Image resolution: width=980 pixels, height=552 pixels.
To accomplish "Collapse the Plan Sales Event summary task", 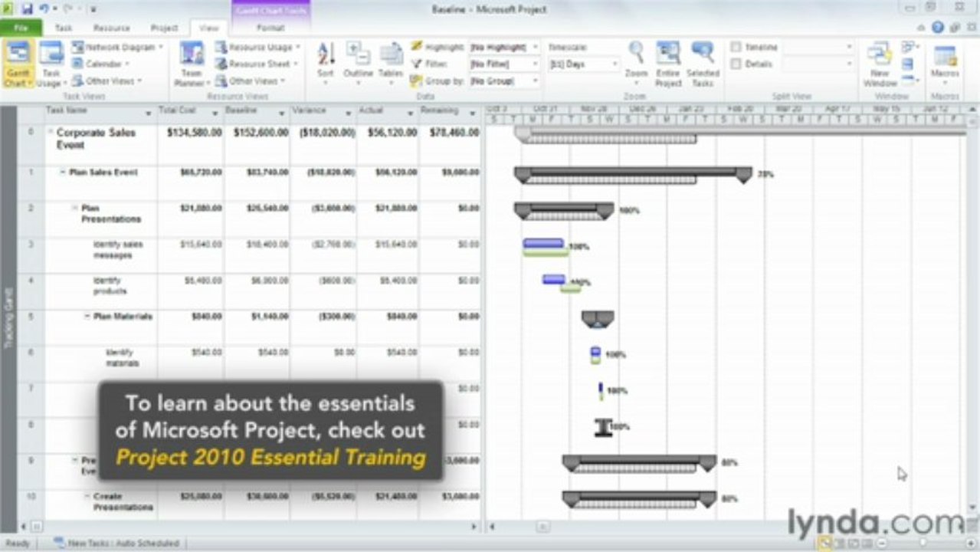I will [63, 172].
